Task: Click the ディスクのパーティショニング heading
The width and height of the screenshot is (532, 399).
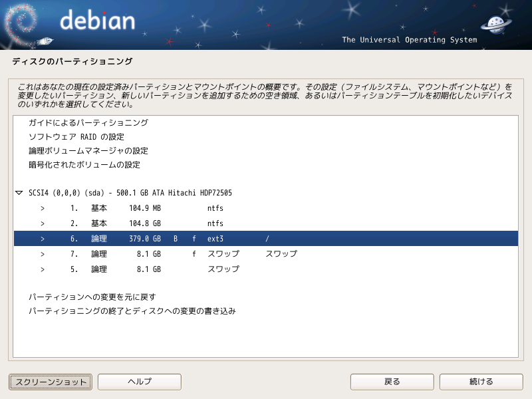Action: (72, 61)
